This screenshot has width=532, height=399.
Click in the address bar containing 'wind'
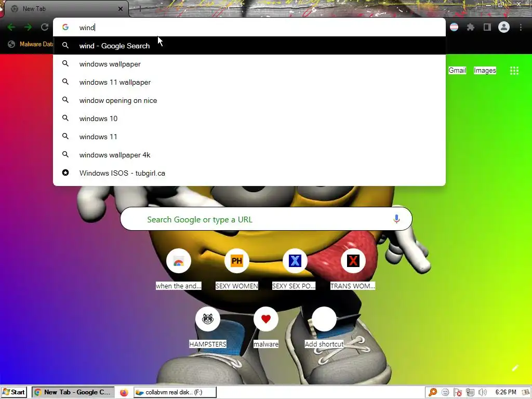pos(249,27)
